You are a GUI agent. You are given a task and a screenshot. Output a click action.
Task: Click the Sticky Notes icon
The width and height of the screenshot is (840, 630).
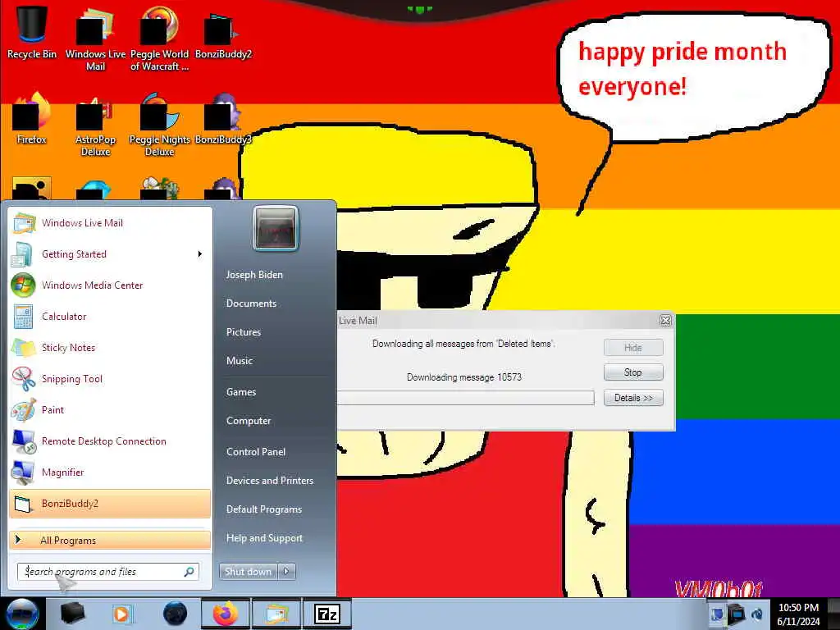point(24,348)
